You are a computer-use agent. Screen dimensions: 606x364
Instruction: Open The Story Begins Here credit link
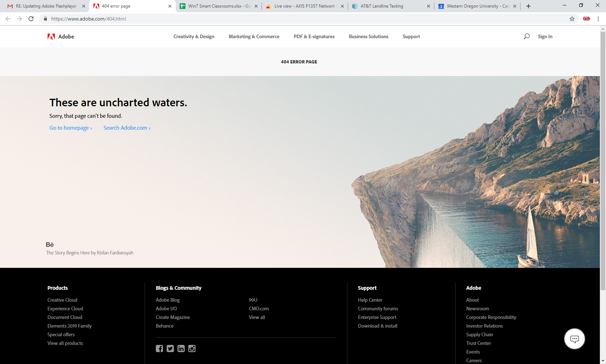click(90, 253)
